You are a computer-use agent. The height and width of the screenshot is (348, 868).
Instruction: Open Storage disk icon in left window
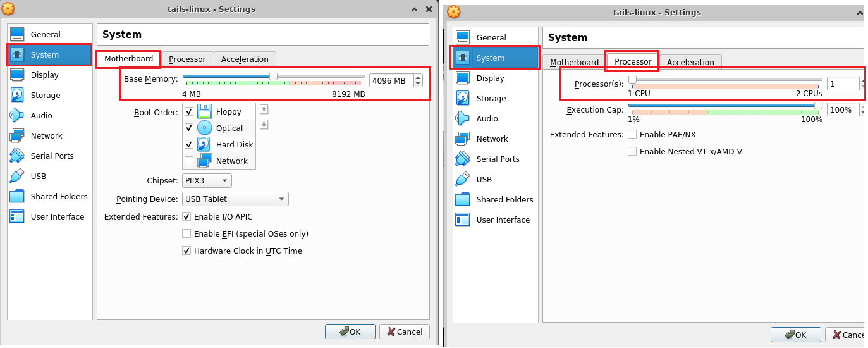click(x=18, y=95)
